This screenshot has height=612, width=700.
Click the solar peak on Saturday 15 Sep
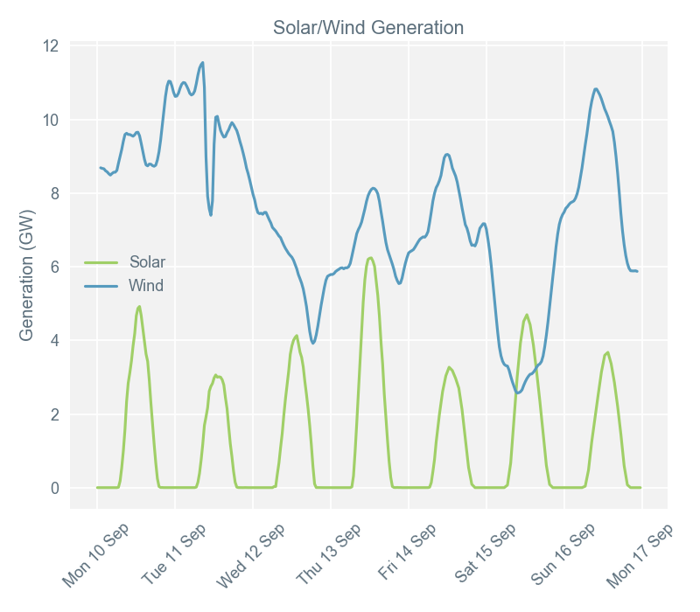click(x=528, y=315)
